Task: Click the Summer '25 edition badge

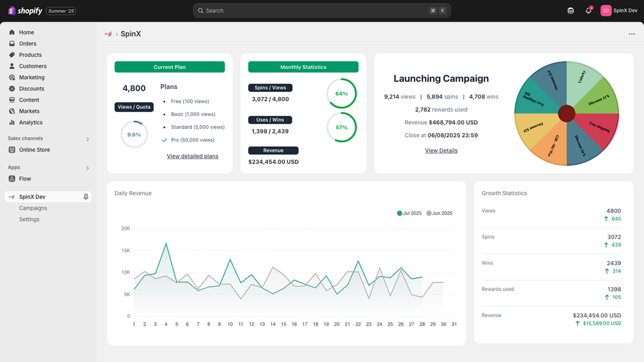Action: 61,11
